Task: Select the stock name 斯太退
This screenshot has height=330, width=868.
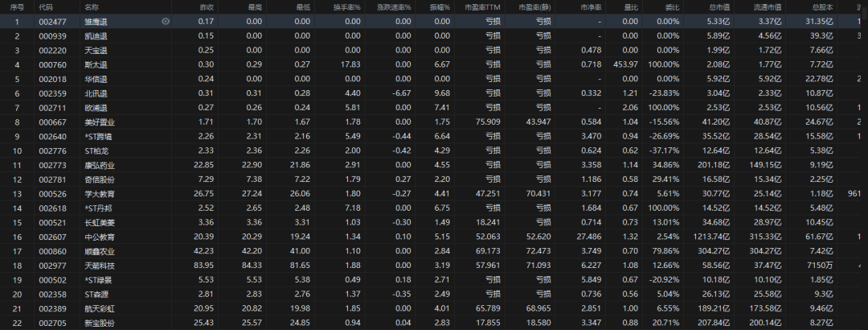Action: 96,64
